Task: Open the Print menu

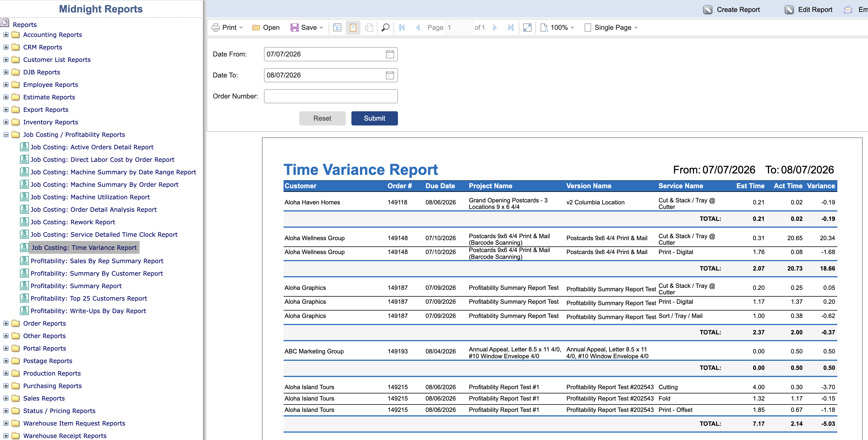Action: click(227, 28)
